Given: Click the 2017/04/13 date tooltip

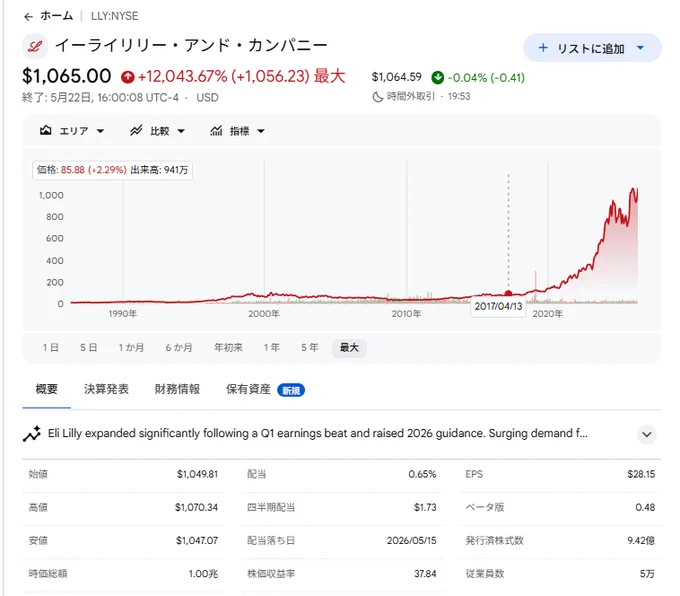Looking at the screenshot, I should point(498,306).
